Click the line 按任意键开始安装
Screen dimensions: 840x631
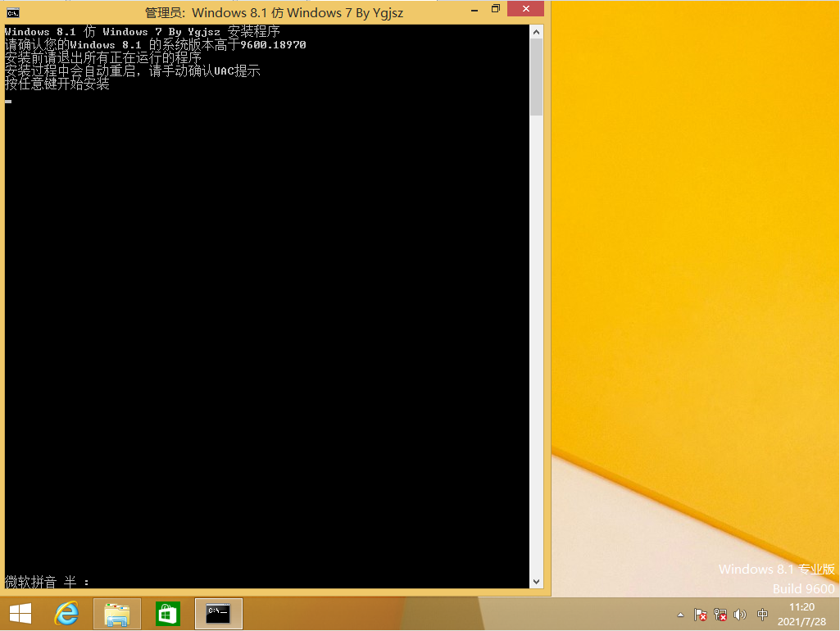(x=57, y=84)
